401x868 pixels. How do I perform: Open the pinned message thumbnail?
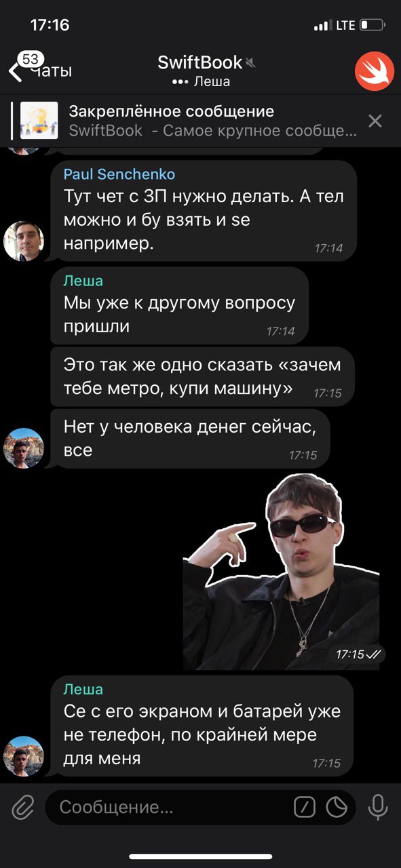pyautogui.click(x=37, y=120)
